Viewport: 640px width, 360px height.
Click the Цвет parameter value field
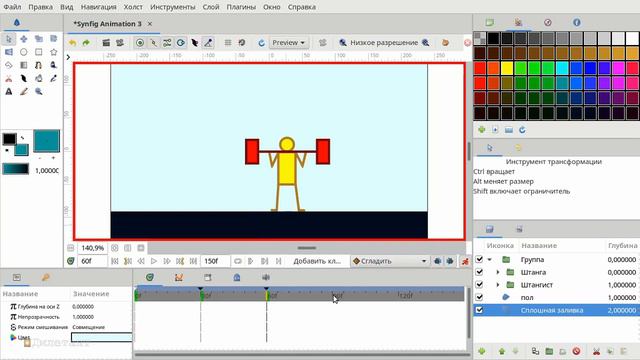coord(102,337)
